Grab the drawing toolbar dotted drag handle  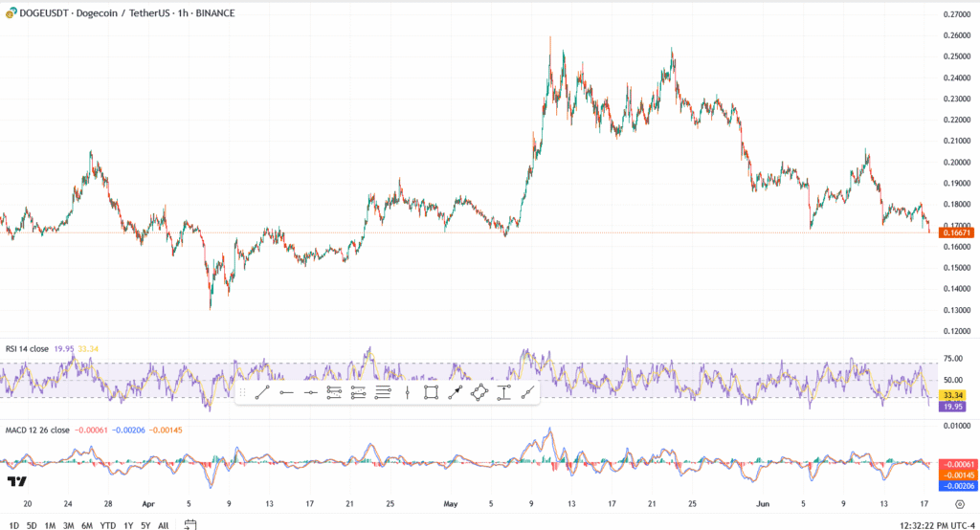(242, 392)
